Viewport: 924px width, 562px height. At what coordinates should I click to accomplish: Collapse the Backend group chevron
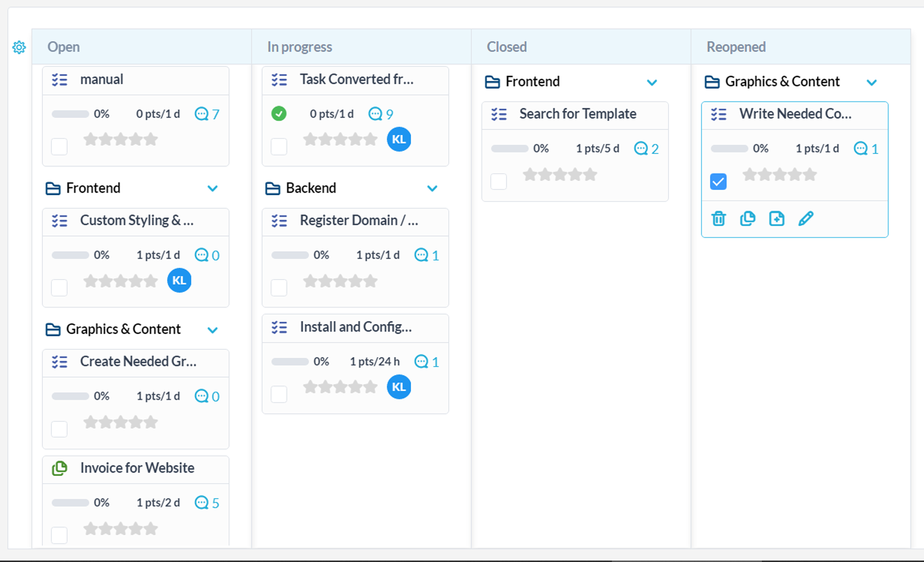(432, 188)
